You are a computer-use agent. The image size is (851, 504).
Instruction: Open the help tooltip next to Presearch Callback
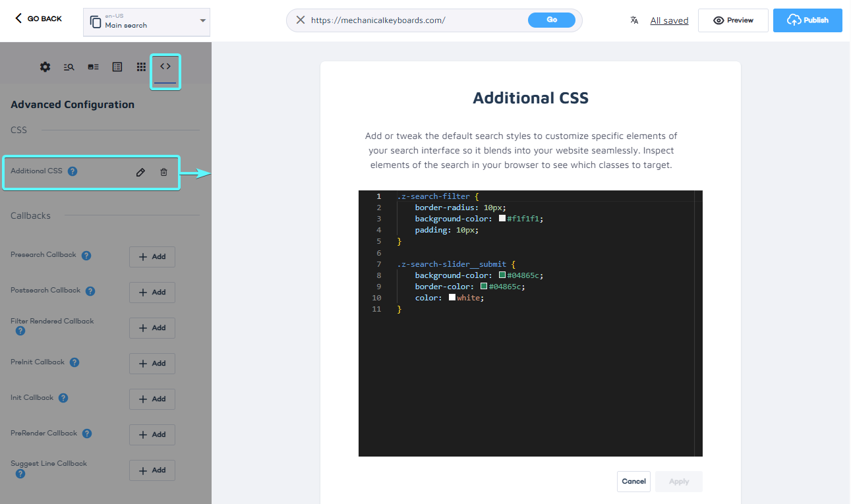[x=86, y=255]
